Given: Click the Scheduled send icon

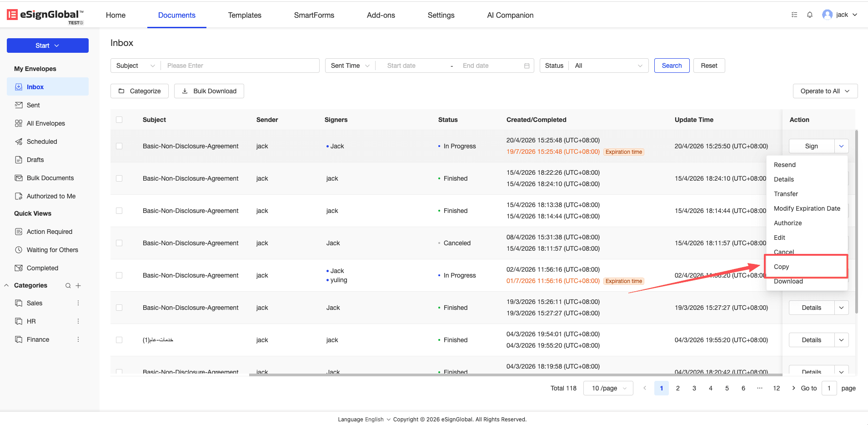Looking at the screenshot, I should (19, 142).
